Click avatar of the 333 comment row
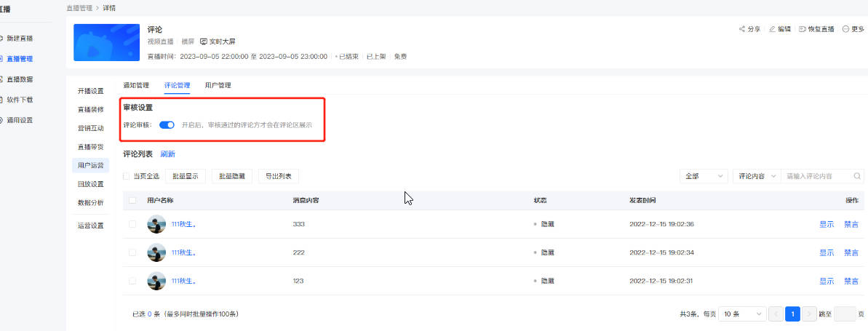 [156, 224]
